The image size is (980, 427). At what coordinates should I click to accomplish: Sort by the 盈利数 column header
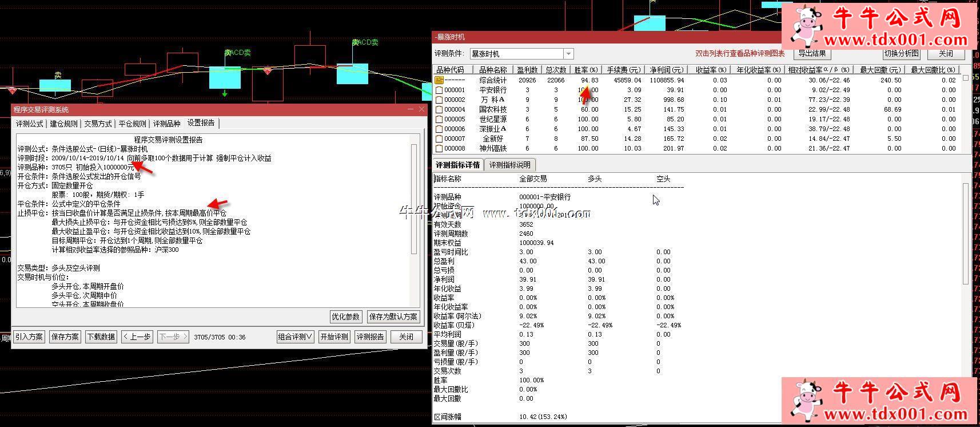(x=527, y=70)
